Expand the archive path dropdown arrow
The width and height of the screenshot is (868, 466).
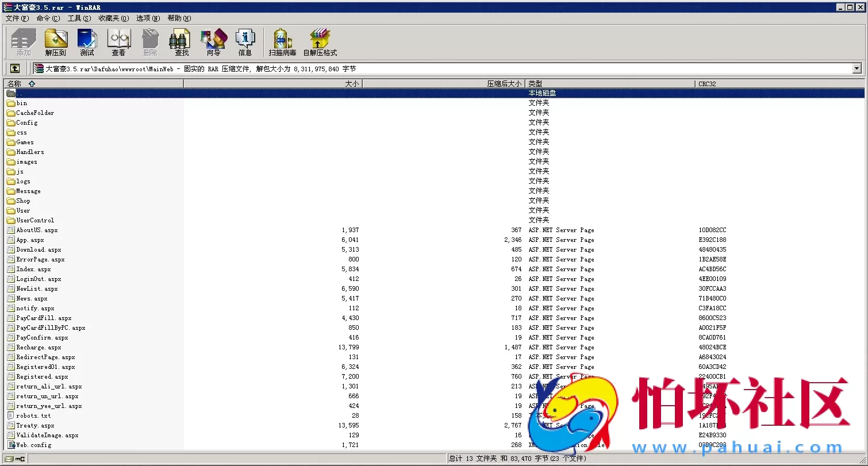857,68
